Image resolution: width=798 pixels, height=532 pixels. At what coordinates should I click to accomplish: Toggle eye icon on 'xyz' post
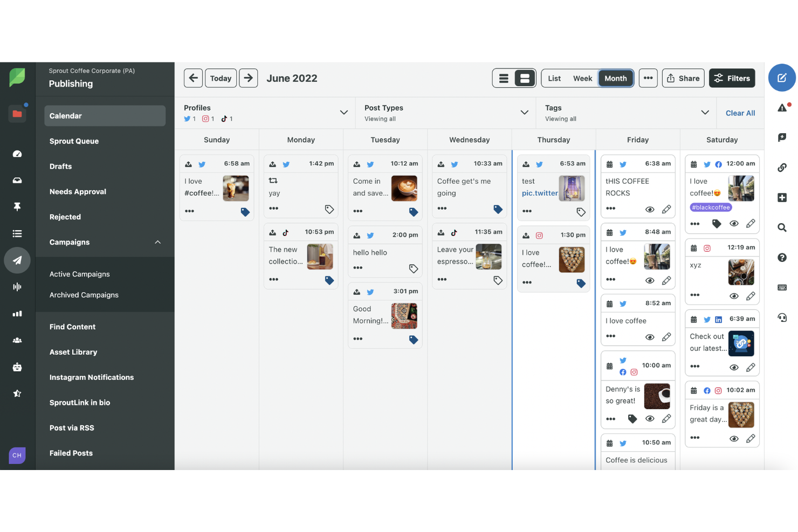(x=734, y=296)
